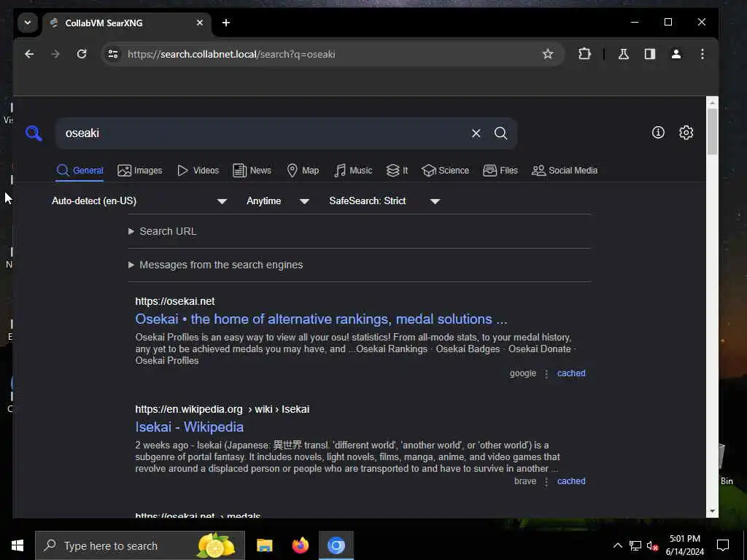Reload the current page

[x=82, y=54]
